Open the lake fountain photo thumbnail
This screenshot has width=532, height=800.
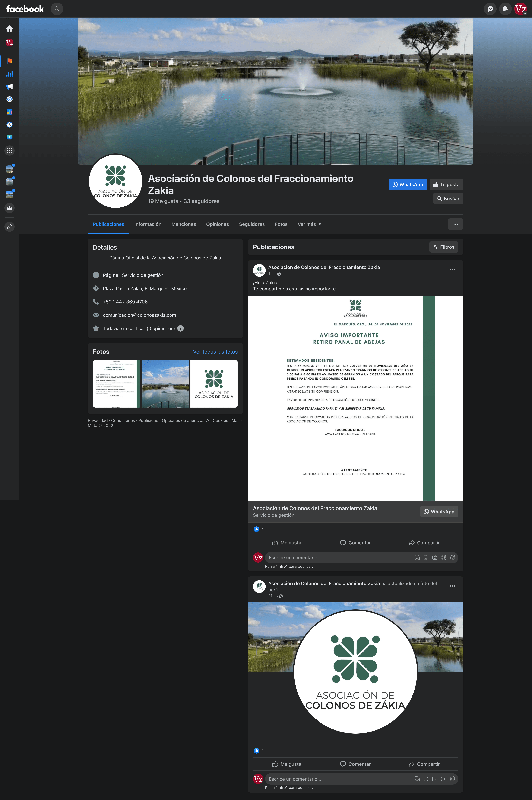[x=165, y=384]
